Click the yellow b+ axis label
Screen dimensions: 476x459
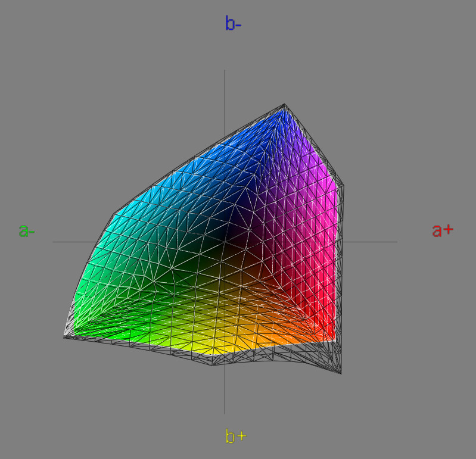click(236, 436)
